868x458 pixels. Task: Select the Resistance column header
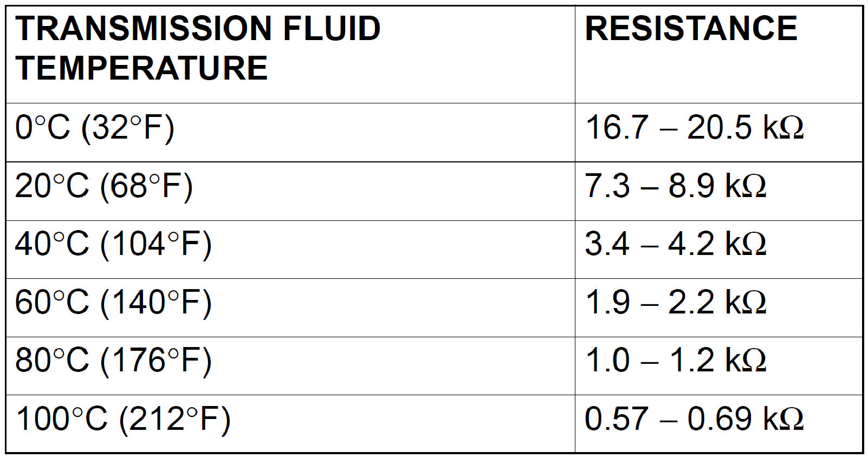[x=691, y=29]
